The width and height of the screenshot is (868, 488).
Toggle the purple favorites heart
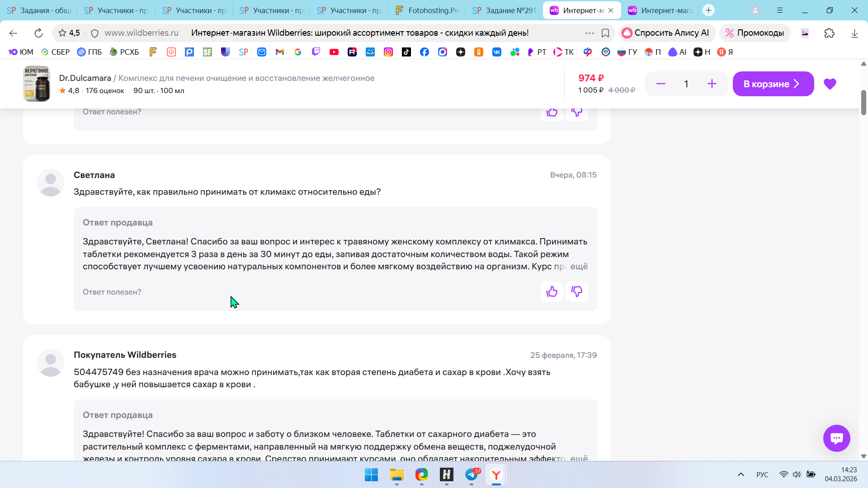[830, 84]
